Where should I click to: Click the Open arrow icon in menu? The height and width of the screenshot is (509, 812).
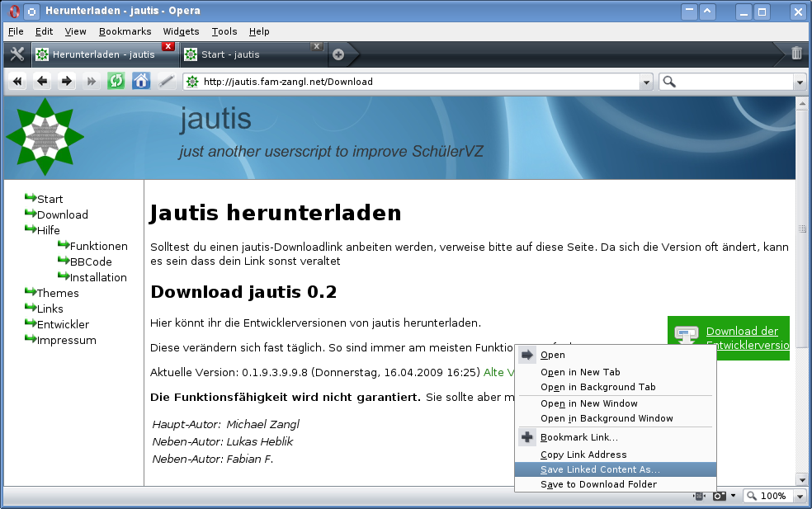point(527,355)
